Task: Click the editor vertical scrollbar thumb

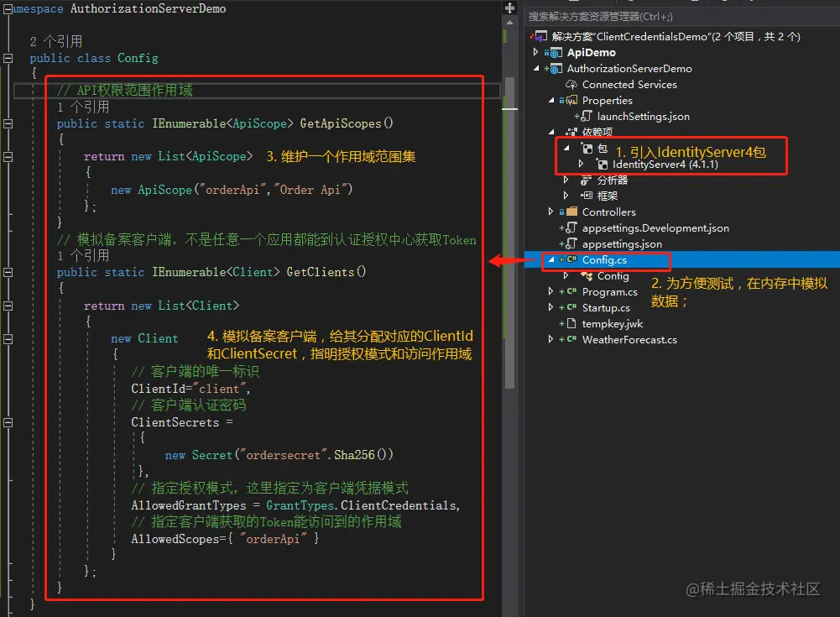Action: coord(509,232)
